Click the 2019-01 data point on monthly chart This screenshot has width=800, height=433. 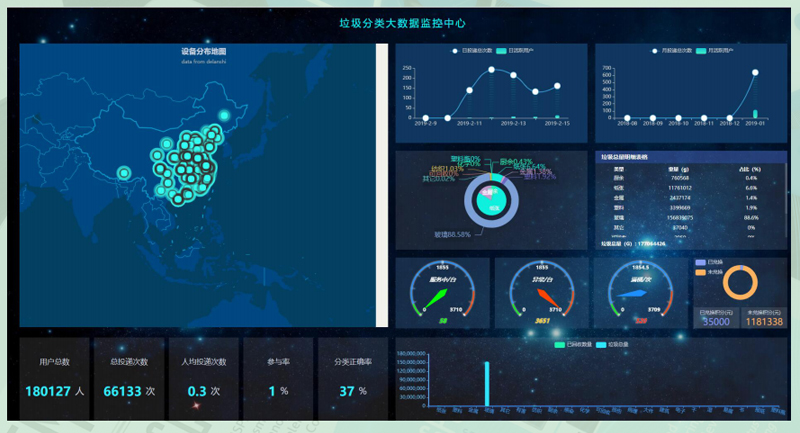(755, 72)
